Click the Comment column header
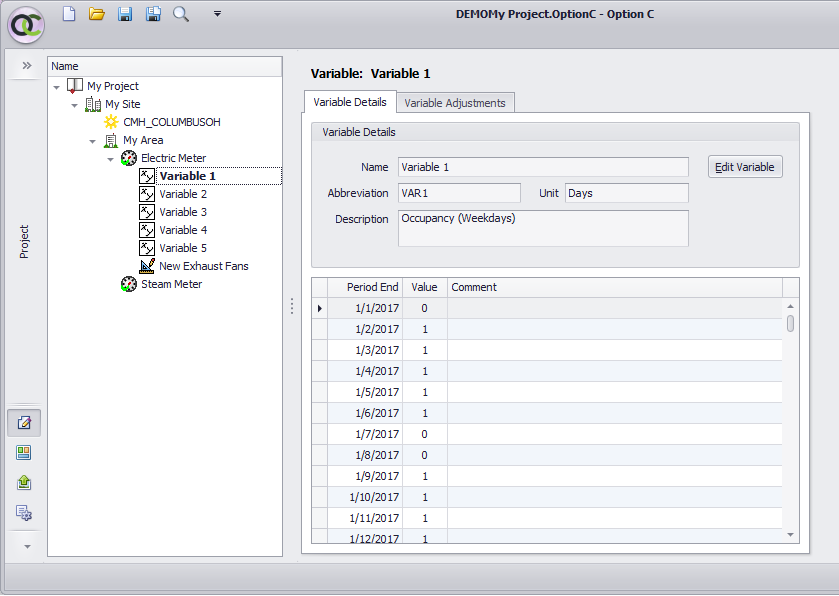Screen dimensions: 839x596 click(x=615, y=287)
